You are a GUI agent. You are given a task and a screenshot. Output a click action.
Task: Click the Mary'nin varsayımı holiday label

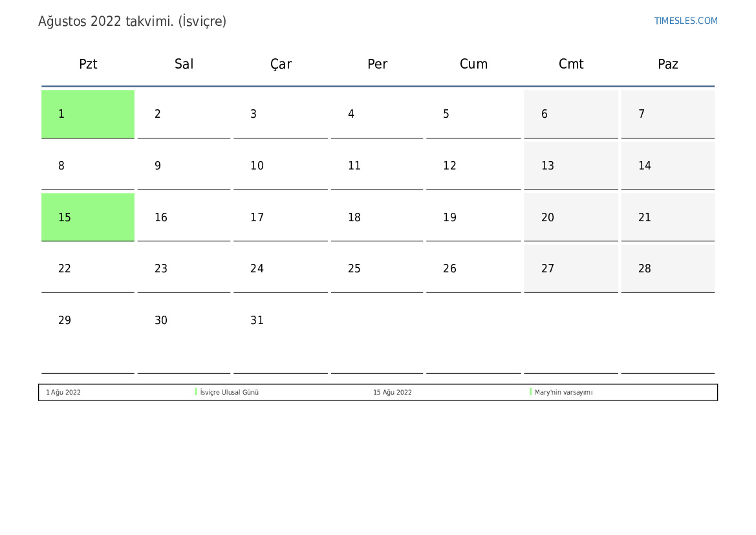point(563,393)
